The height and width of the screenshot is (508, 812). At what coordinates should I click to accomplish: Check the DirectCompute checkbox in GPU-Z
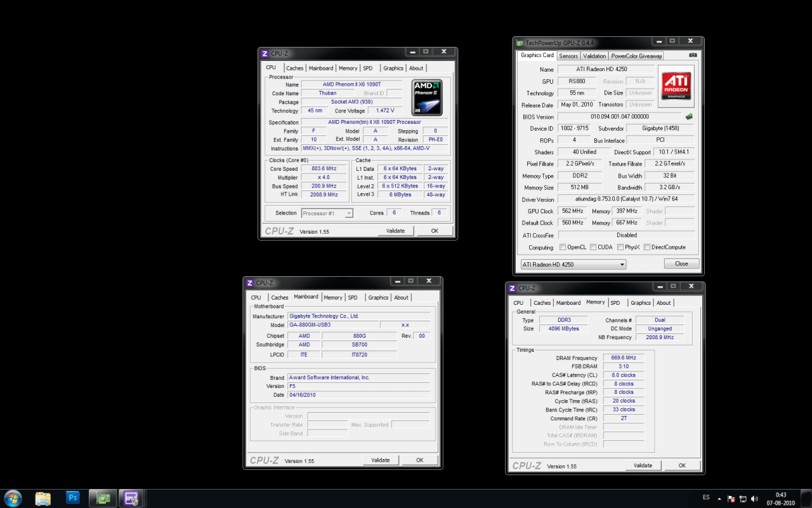tap(647, 247)
